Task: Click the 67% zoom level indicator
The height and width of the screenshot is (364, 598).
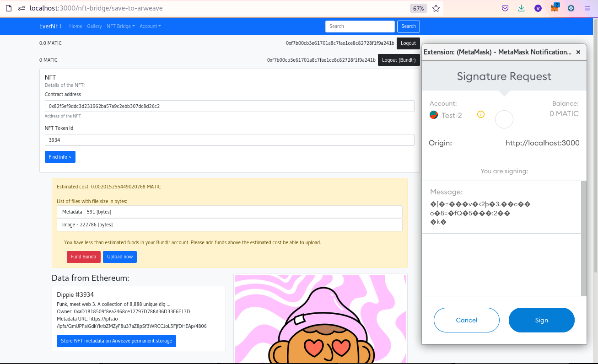Action: 418,8
